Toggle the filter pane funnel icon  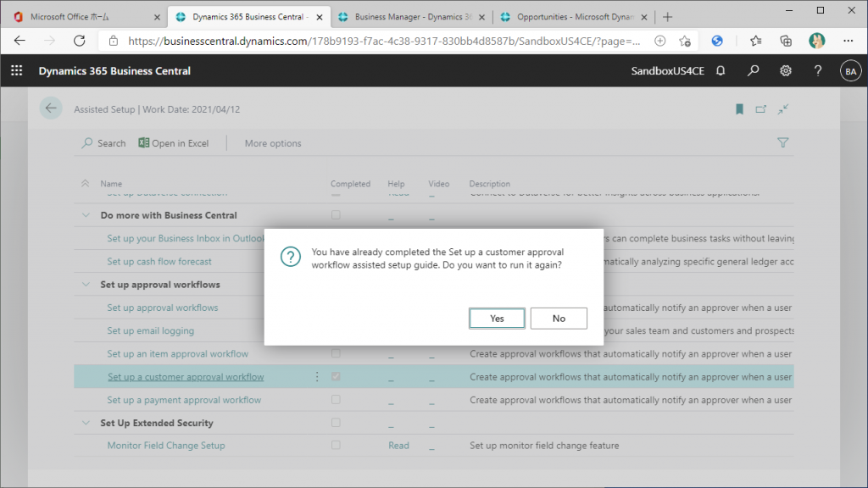(x=782, y=142)
